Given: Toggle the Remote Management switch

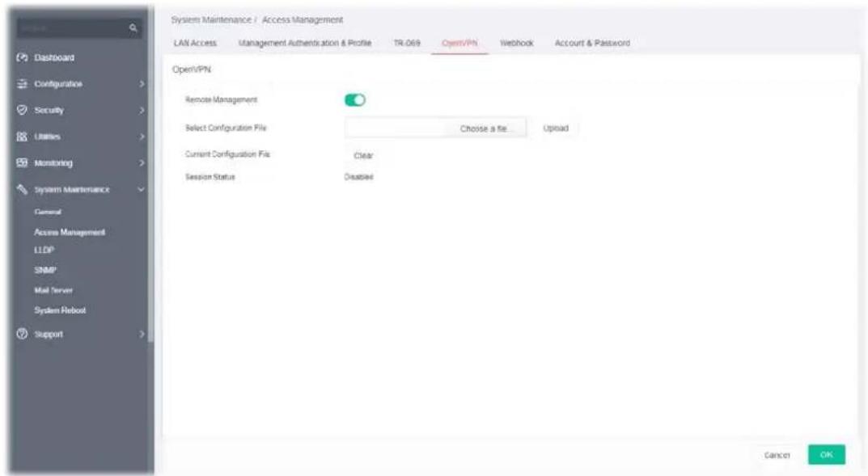Looking at the screenshot, I should [x=355, y=100].
